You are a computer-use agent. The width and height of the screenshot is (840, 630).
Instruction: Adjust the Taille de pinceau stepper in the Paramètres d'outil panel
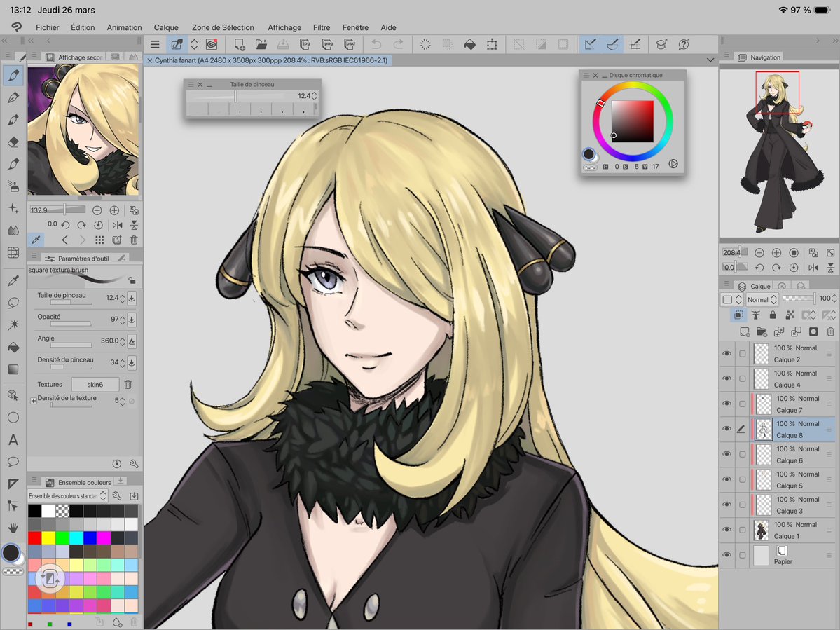[123, 298]
